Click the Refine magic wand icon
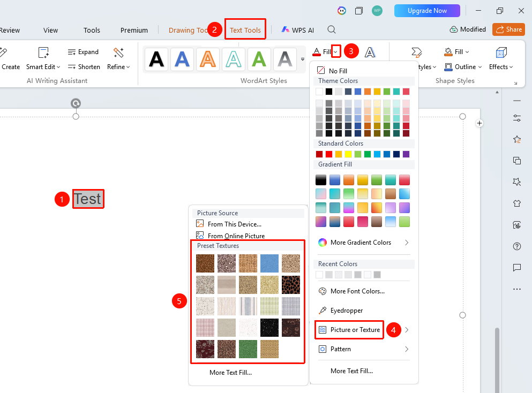This screenshot has height=393, width=532. 118,52
